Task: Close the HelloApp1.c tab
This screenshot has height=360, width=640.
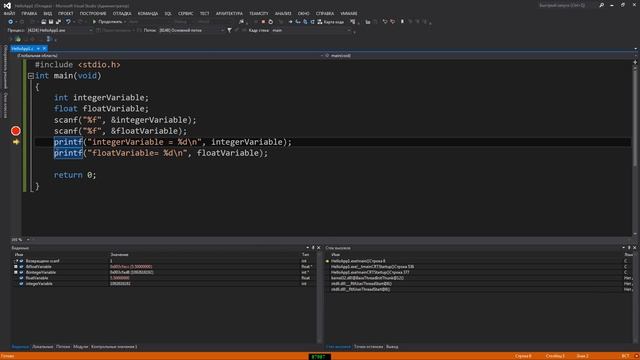Action: pyautogui.click(x=44, y=49)
